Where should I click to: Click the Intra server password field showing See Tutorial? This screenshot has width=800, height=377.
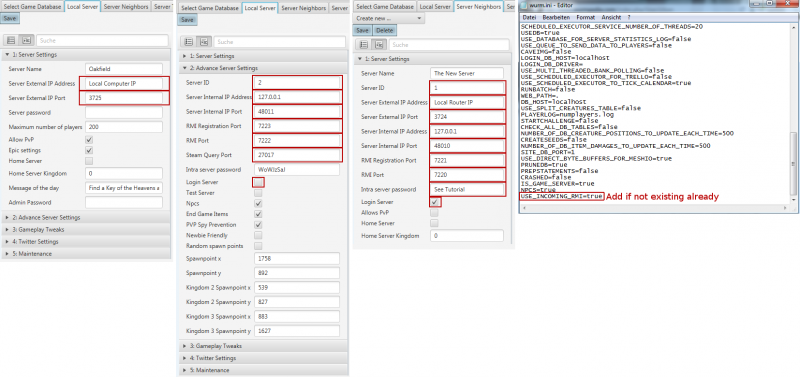click(x=467, y=189)
